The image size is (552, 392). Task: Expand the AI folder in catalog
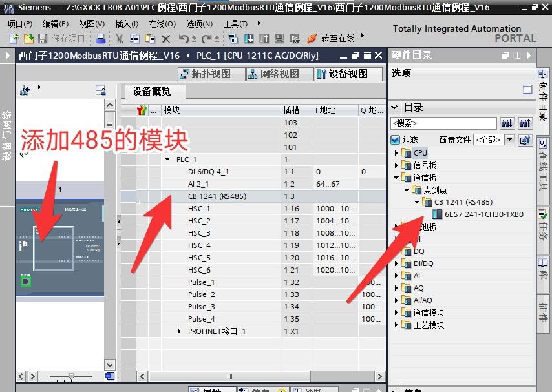point(396,276)
